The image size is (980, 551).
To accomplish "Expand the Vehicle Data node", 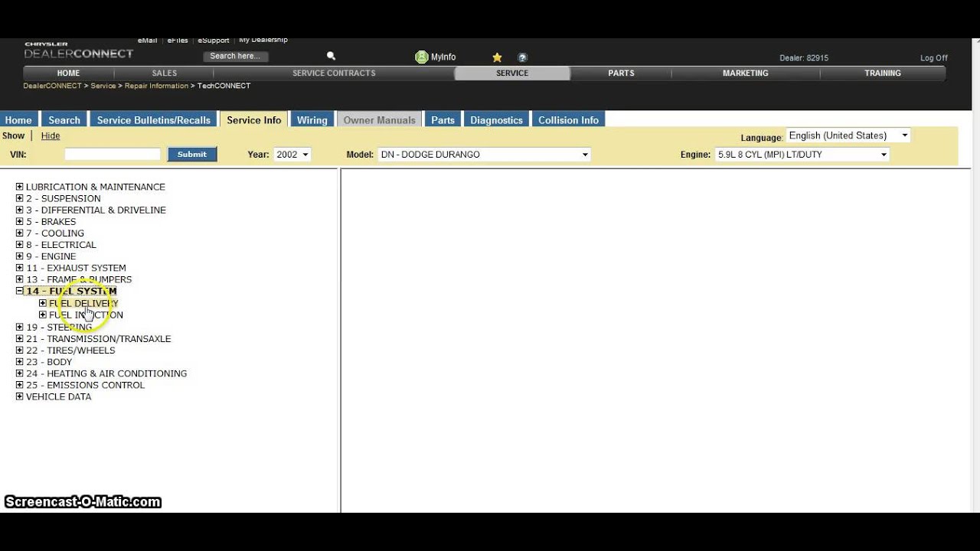I will pyautogui.click(x=20, y=396).
